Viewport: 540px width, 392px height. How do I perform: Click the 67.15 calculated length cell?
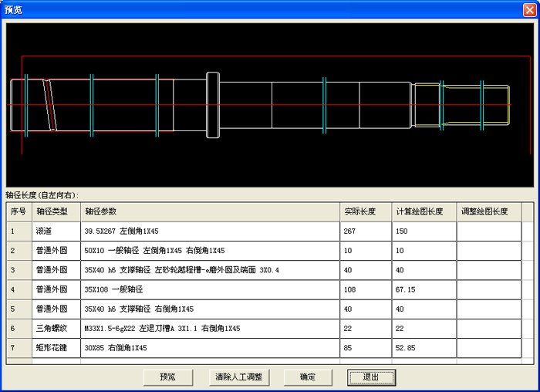pyautogui.click(x=424, y=289)
